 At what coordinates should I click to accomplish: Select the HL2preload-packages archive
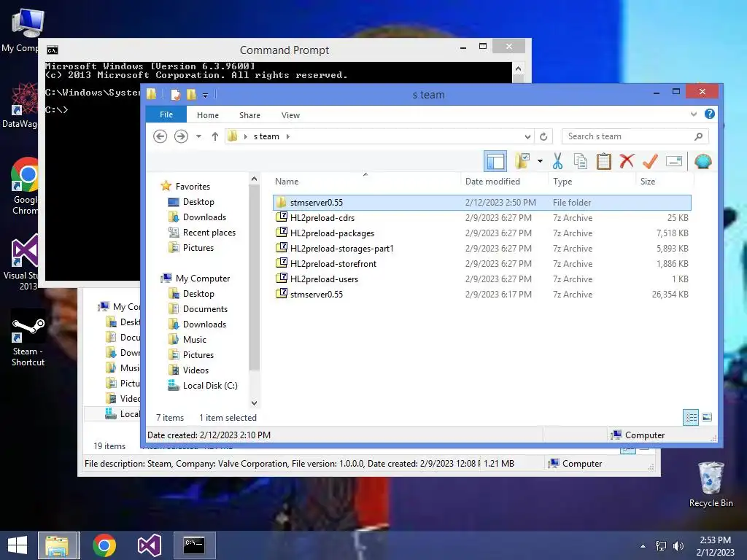click(482, 233)
